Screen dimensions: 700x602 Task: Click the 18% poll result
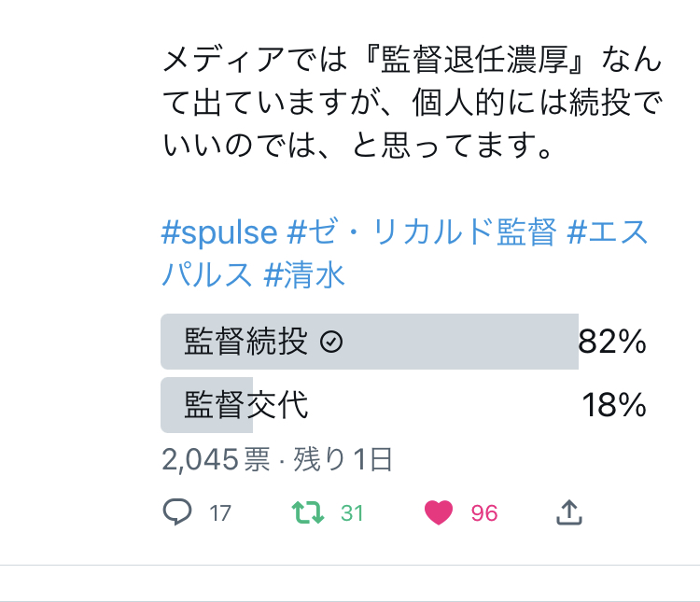pos(614,405)
